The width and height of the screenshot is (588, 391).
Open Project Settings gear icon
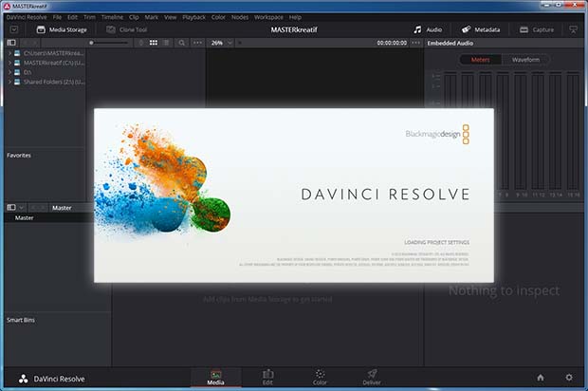(569, 378)
